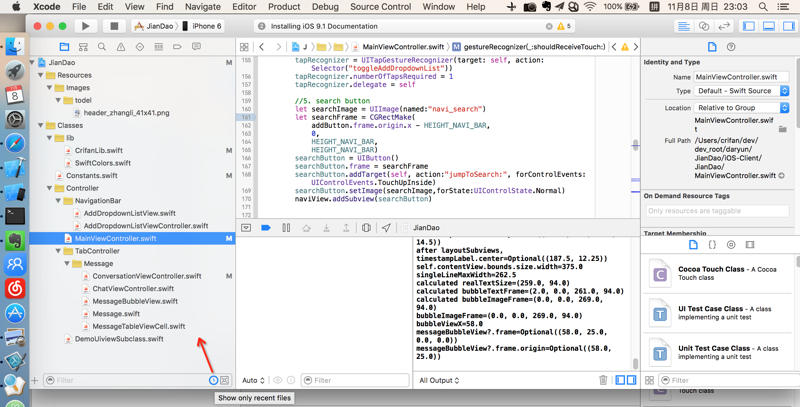Clear the console with the trash icon
Viewport: 800px width, 407px height.
coord(603,380)
